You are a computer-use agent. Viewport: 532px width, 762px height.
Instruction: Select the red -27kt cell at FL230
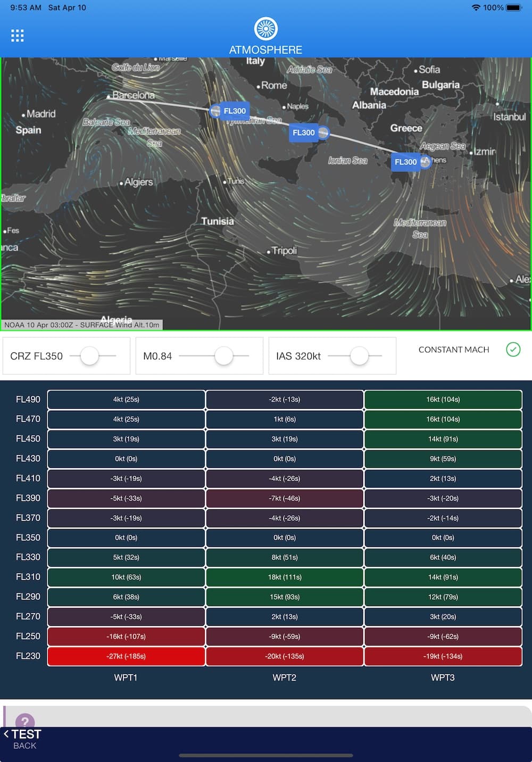[x=126, y=656]
